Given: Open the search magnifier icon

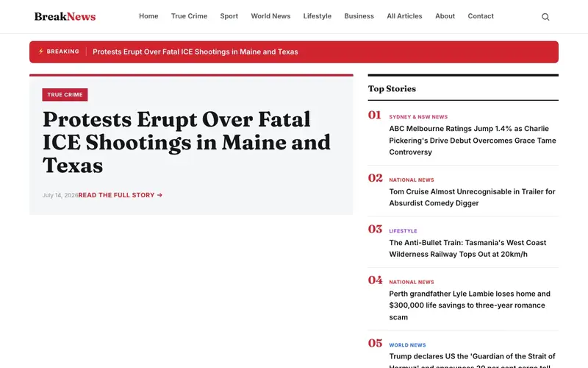Looking at the screenshot, I should (545, 16).
